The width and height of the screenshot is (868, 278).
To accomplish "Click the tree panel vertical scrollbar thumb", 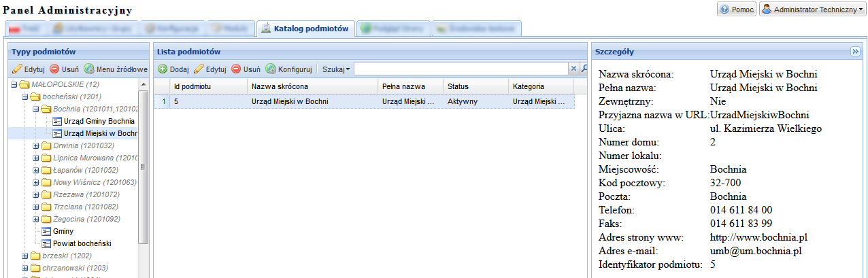I will (143, 167).
